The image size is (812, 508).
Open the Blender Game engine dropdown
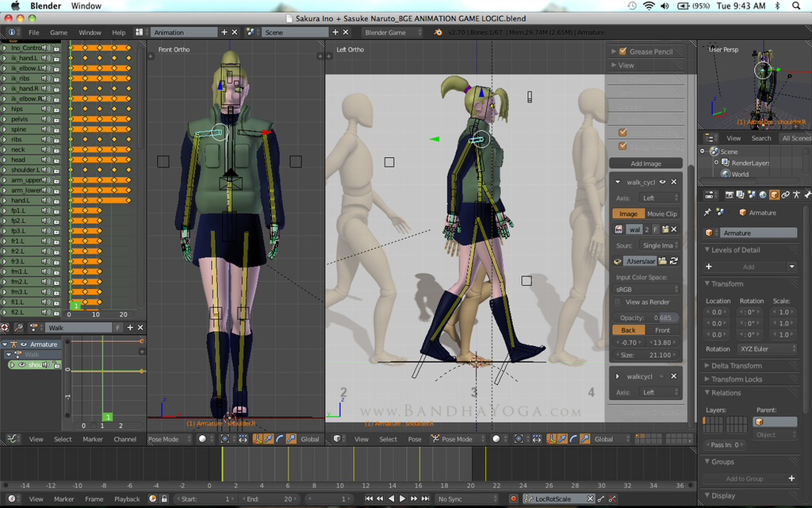coord(392,32)
